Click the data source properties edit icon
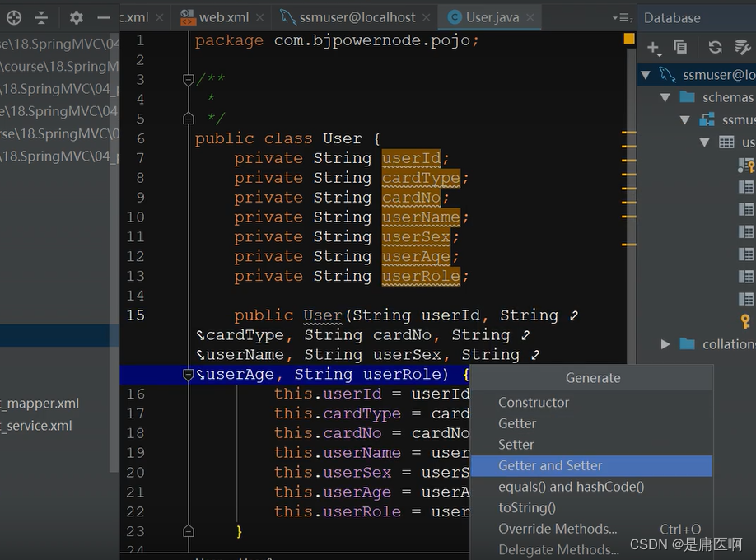756x560 pixels. click(x=743, y=47)
